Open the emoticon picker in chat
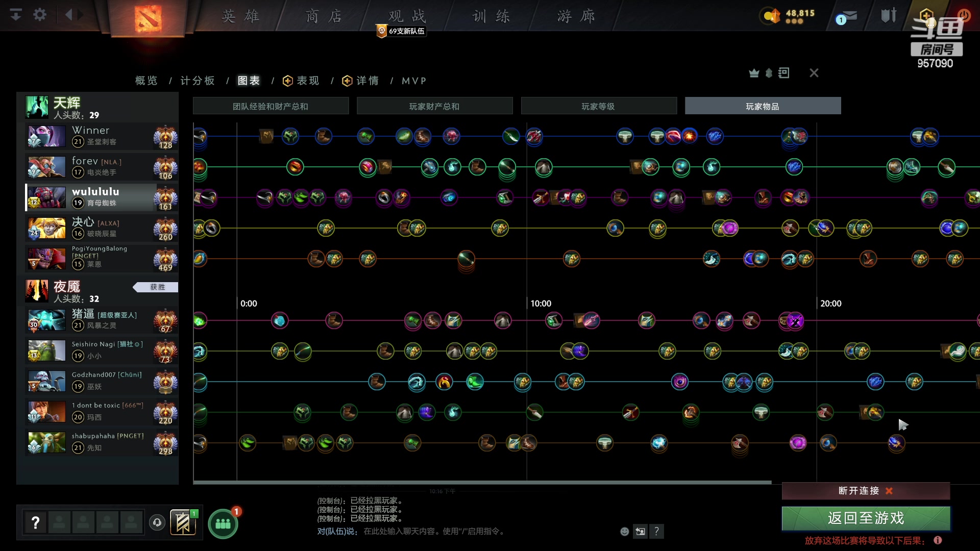980x551 pixels. [624, 532]
